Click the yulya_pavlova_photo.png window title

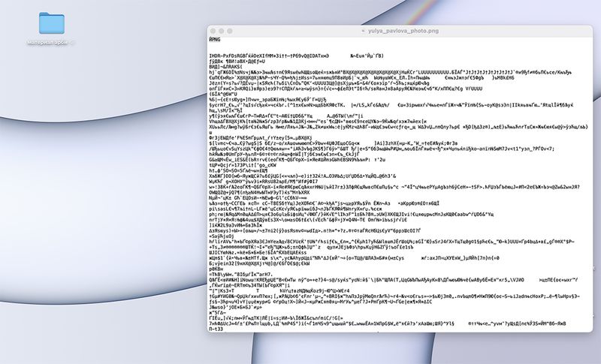click(x=403, y=31)
